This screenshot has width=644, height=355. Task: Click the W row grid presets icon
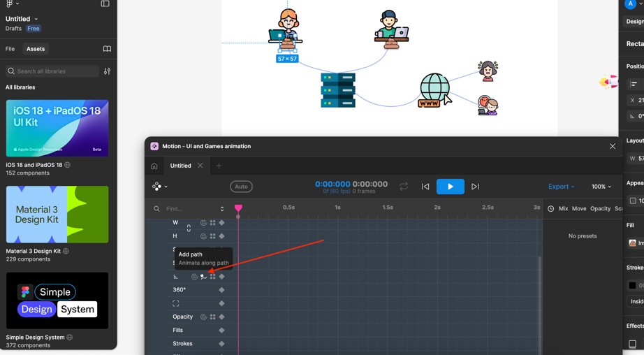(213, 223)
